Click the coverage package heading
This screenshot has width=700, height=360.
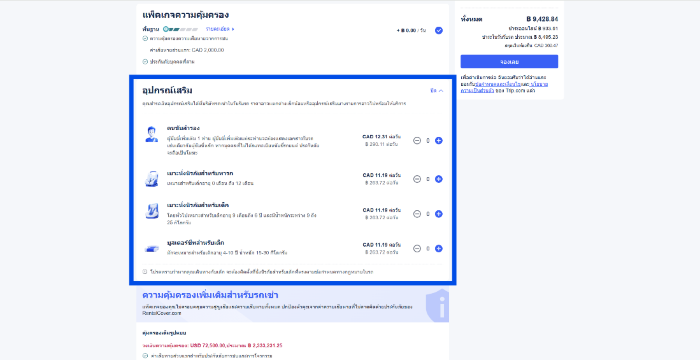pos(185,15)
